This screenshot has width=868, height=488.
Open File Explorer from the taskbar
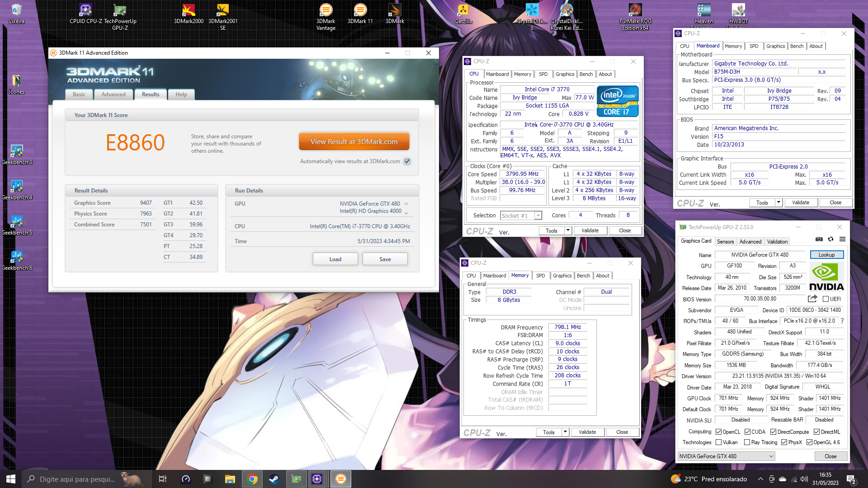coord(230,479)
